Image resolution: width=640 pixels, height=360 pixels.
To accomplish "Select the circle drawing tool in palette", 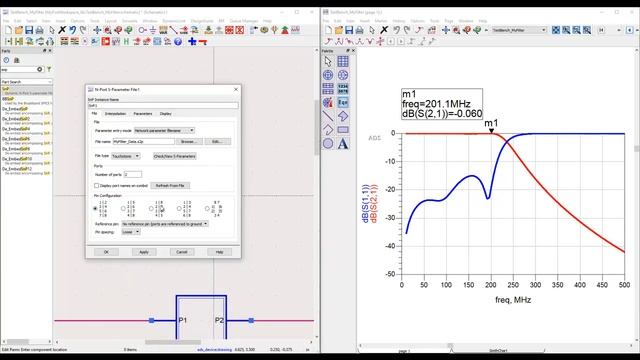I will coord(328,144).
